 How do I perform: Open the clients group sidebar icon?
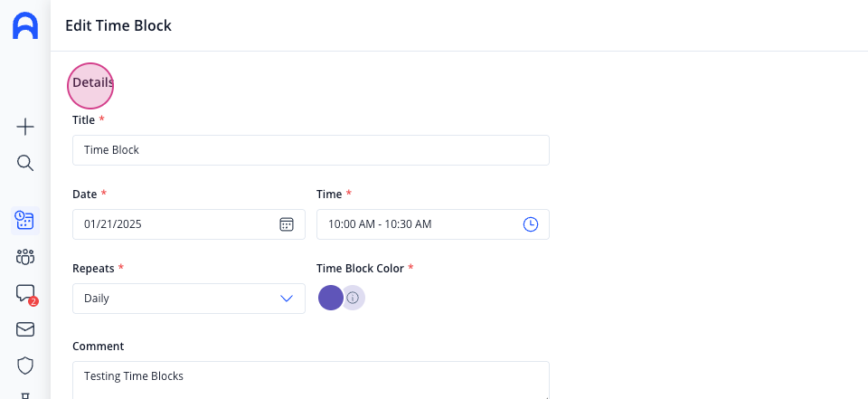tap(25, 257)
